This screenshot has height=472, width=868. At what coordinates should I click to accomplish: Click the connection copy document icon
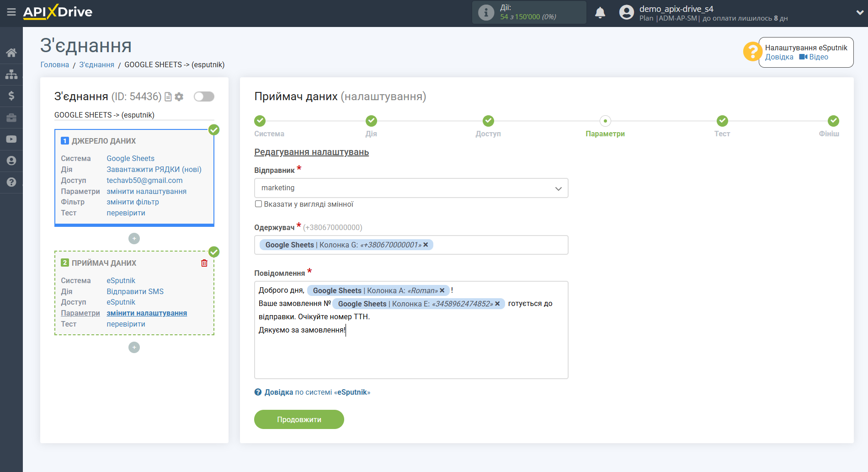[168, 97]
